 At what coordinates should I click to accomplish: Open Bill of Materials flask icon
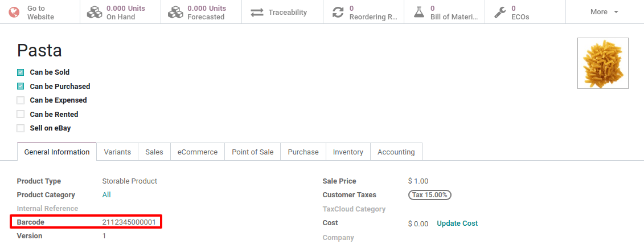(x=419, y=13)
